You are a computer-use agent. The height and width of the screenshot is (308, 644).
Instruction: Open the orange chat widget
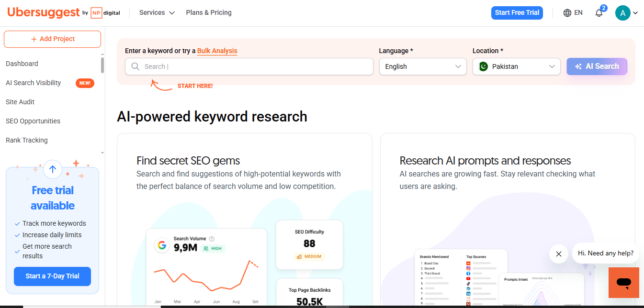(x=623, y=283)
